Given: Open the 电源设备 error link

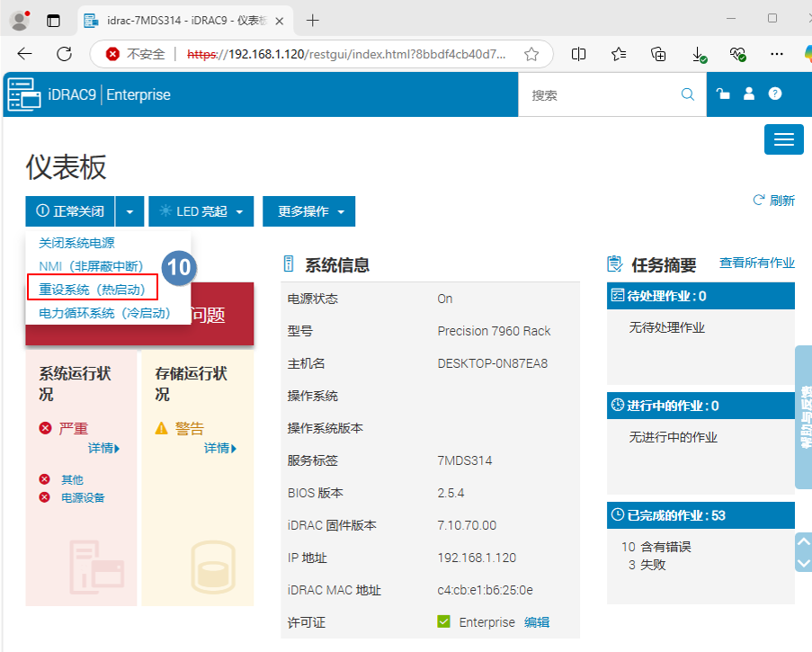Looking at the screenshot, I should click(x=83, y=497).
